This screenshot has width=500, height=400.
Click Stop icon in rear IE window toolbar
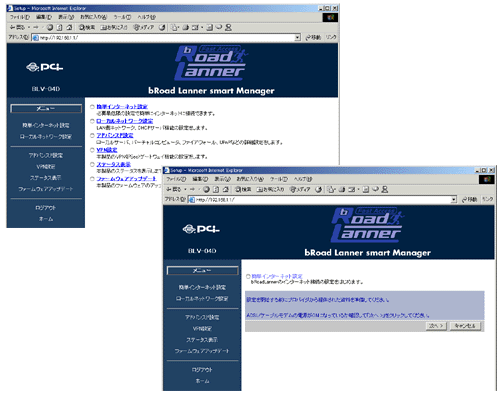click(50, 27)
